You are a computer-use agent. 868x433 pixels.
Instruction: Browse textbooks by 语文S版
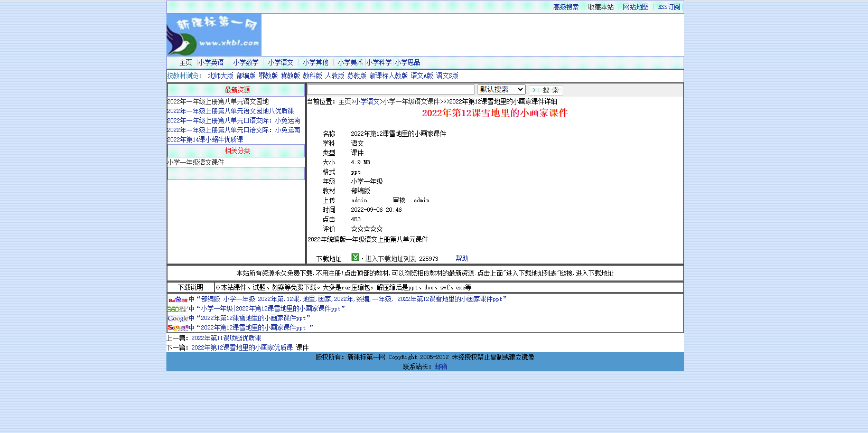point(447,76)
